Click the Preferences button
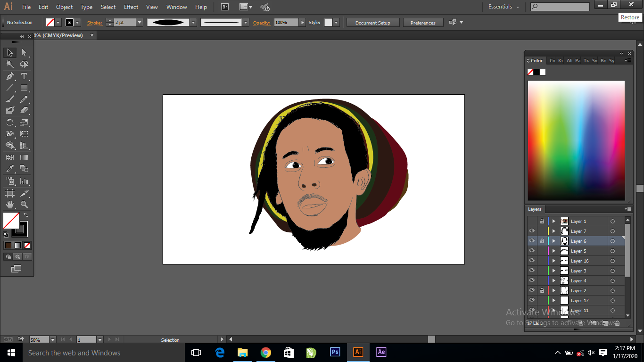This screenshot has width=644, height=362. [x=422, y=23]
